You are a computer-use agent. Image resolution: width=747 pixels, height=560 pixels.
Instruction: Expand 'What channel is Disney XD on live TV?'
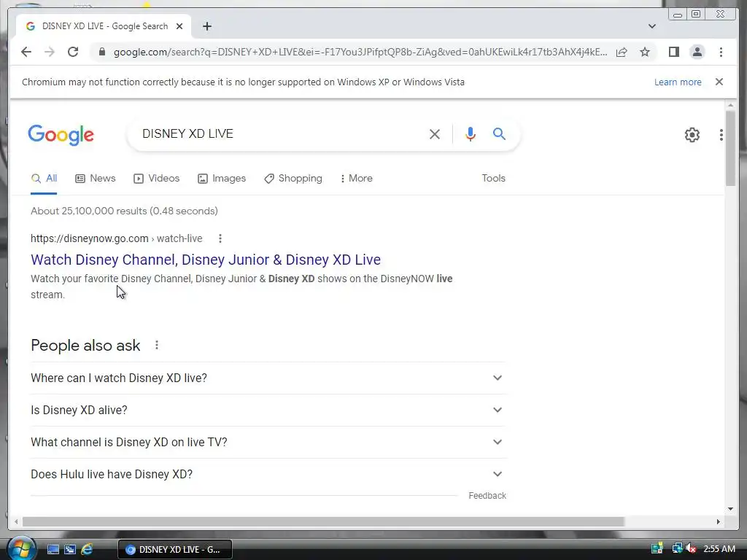click(x=268, y=443)
